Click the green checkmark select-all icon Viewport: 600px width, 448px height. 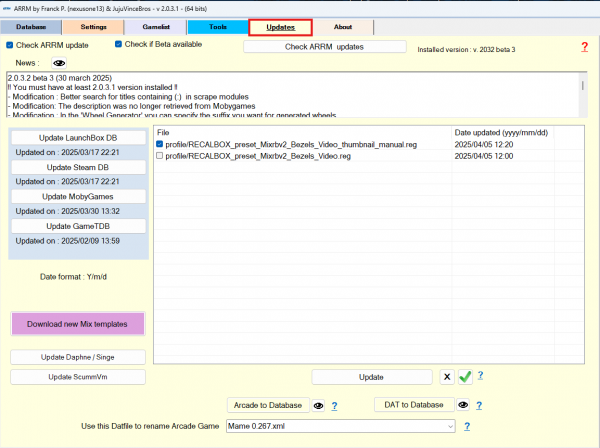pos(465,376)
